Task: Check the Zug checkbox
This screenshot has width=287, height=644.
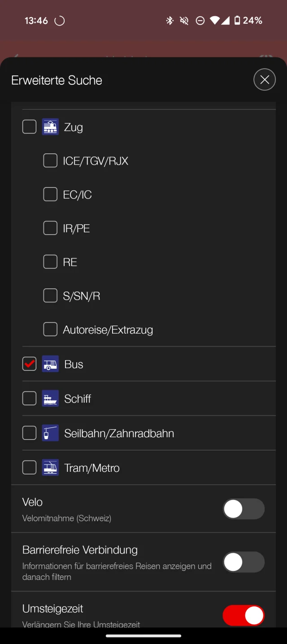Action: (30, 127)
